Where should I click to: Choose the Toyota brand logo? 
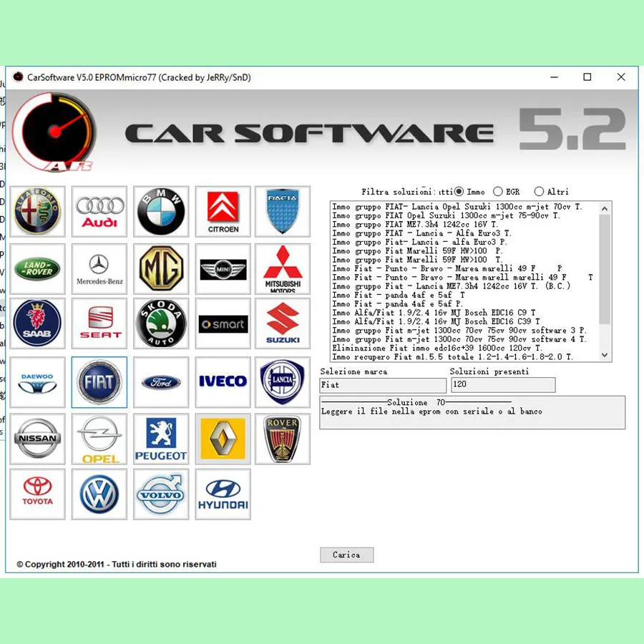[x=37, y=494]
